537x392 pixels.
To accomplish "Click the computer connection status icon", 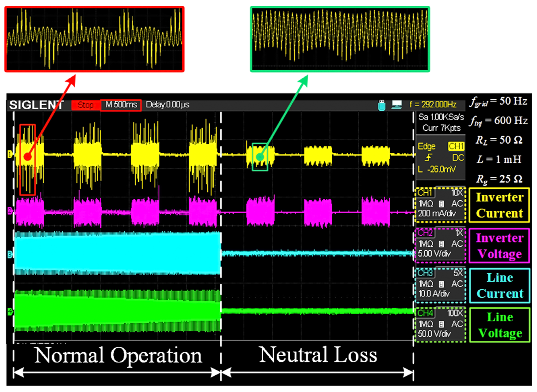I will pyautogui.click(x=396, y=105).
